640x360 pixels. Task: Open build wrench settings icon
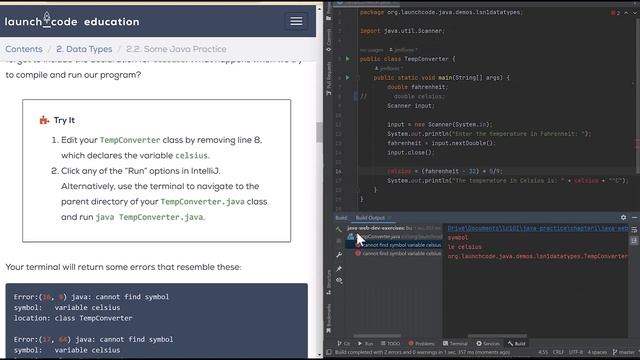click(x=339, y=255)
